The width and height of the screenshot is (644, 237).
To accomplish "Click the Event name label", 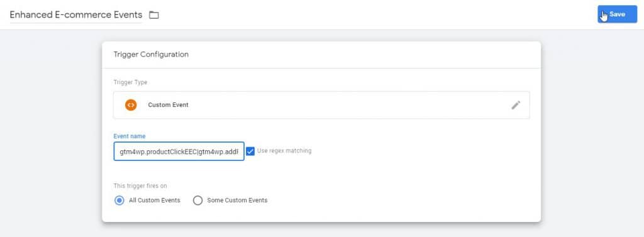I will [x=130, y=136].
